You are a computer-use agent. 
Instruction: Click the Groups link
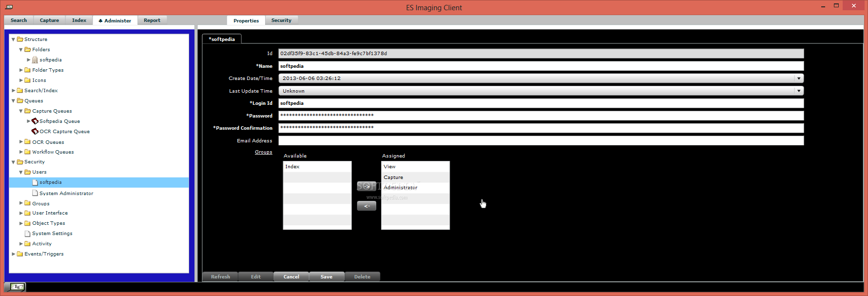(264, 152)
